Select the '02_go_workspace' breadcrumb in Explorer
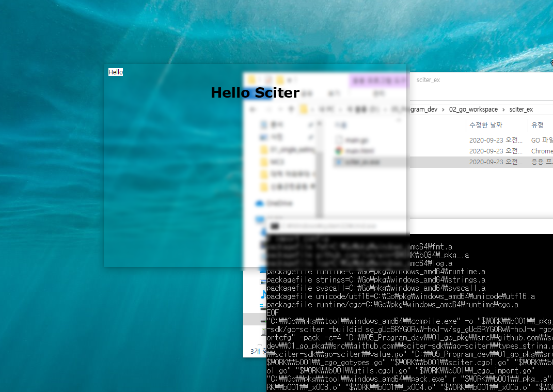This screenshot has height=392, width=553. click(473, 109)
